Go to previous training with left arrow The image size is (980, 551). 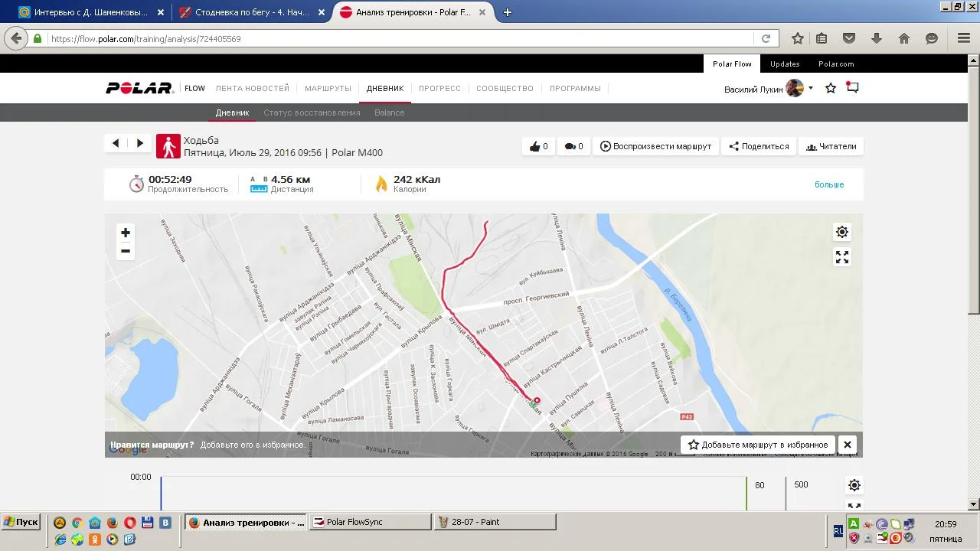click(x=116, y=143)
